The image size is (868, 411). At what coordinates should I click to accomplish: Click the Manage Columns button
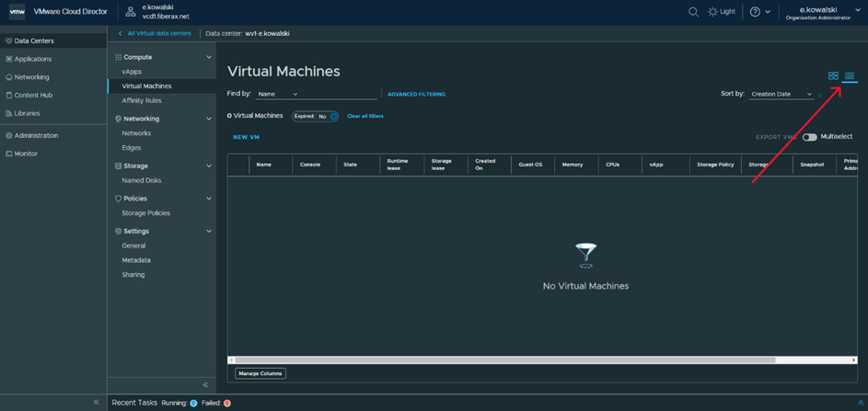tap(260, 373)
